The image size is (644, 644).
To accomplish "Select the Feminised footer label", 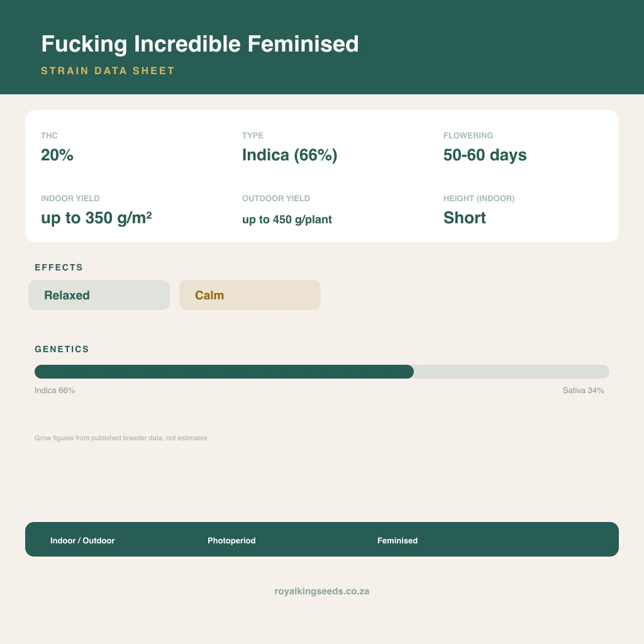I will [397, 540].
